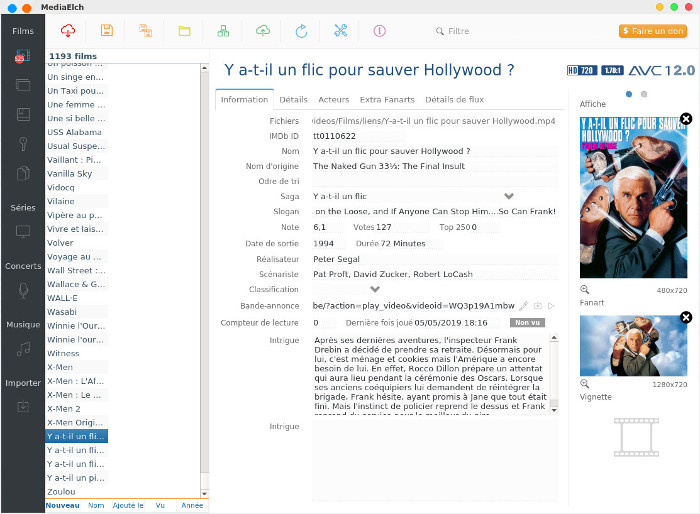Sort film list by Nom
This screenshot has width=700, height=514.
[96, 506]
